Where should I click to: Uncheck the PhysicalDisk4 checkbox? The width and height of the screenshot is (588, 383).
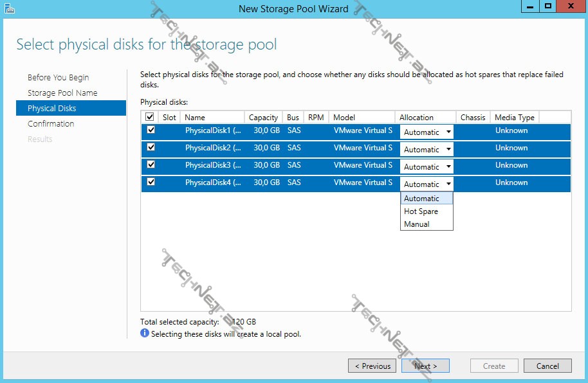point(151,182)
